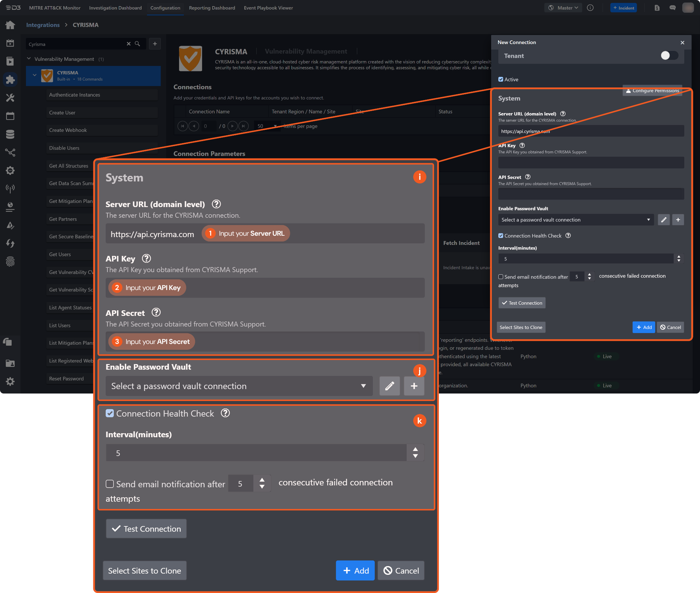Click the home icon in sidebar

pyautogui.click(x=10, y=25)
